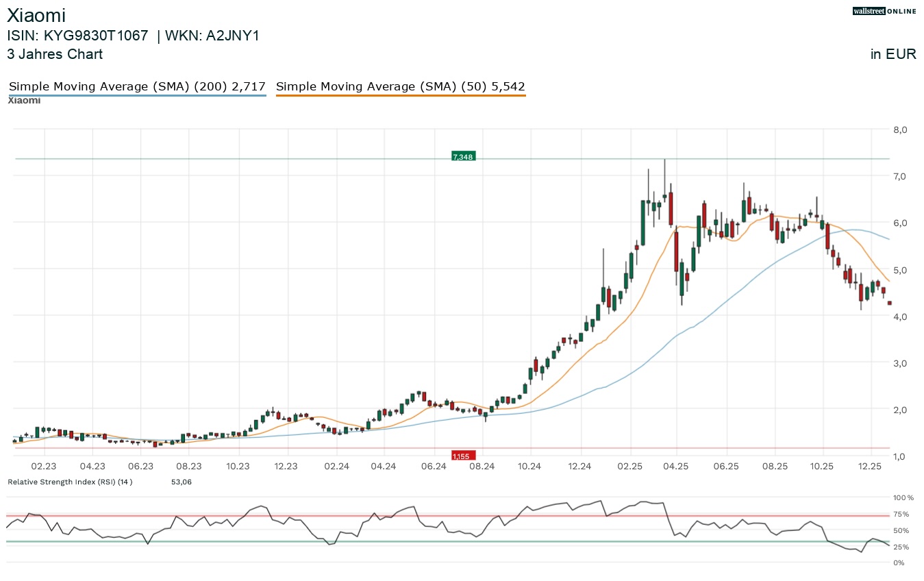Screen dimensions: 924x581
Task: Click the orange SMA (50) underline indicator
Action: click(400, 95)
